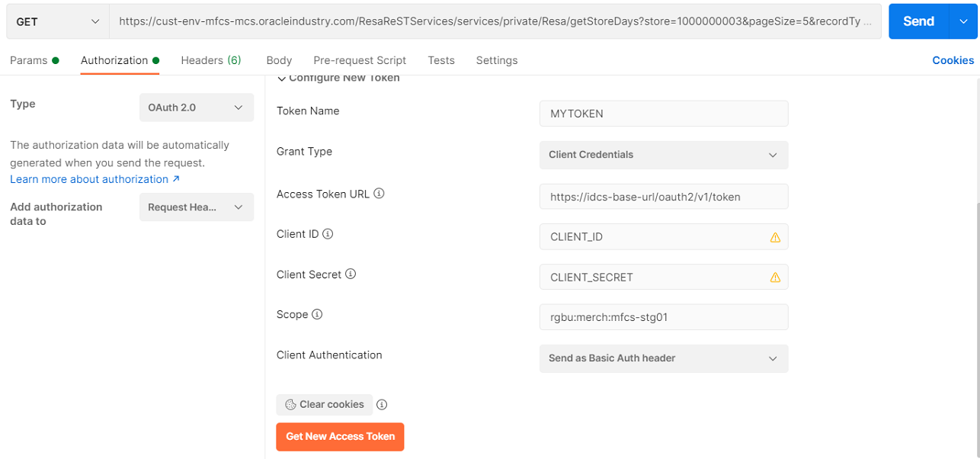Screen dimensions: 980x459
Task: Switch to the Headers tab
Action: pyautogui.click(x=211, y=59)
